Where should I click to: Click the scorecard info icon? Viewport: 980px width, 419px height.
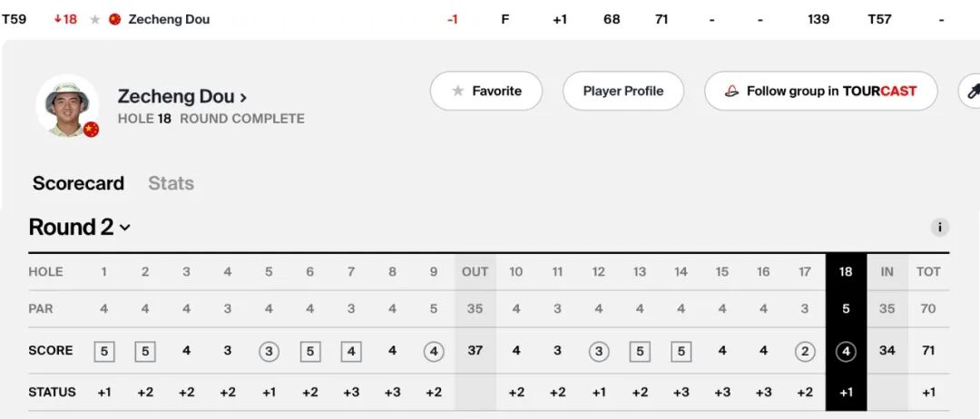pos(940,228)
